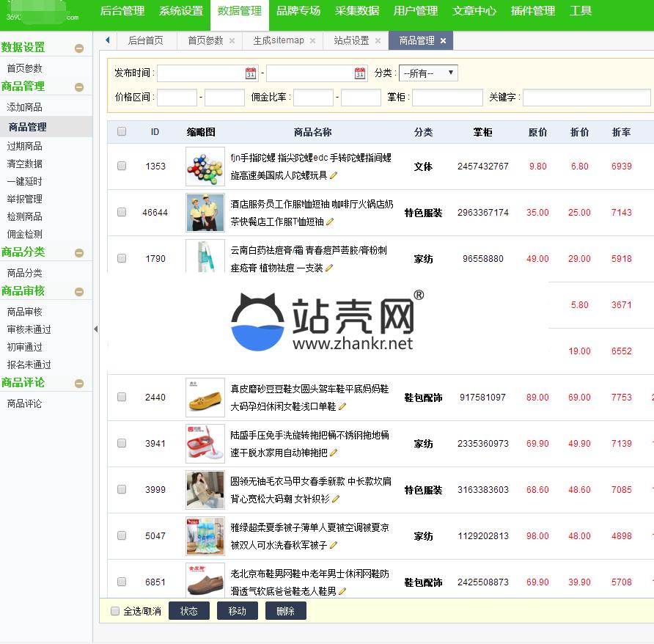This screenshot has width=654, height=644.
Task: Click the 移动 move button
Action: (237, 611)
